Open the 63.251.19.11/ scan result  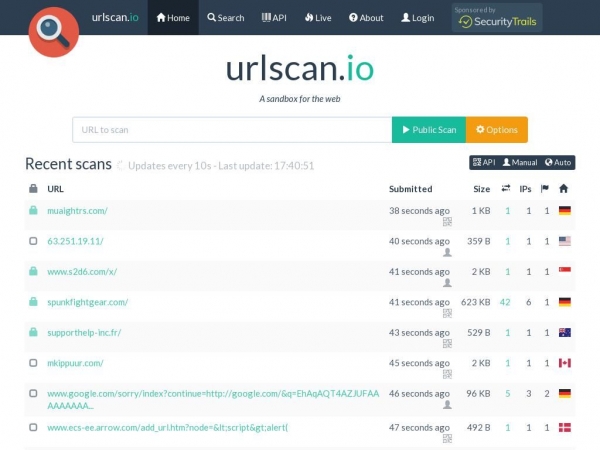click(x=75, y=241)
